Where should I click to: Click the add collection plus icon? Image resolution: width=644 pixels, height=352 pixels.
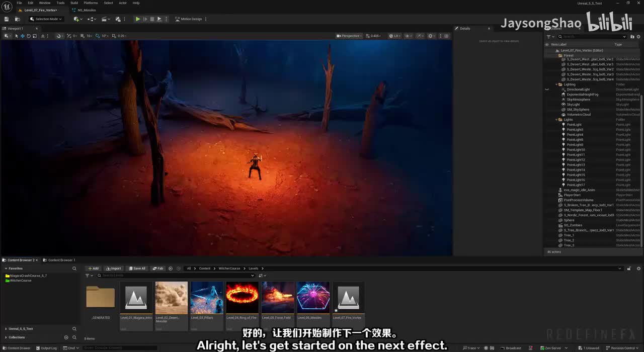point(66,337)
